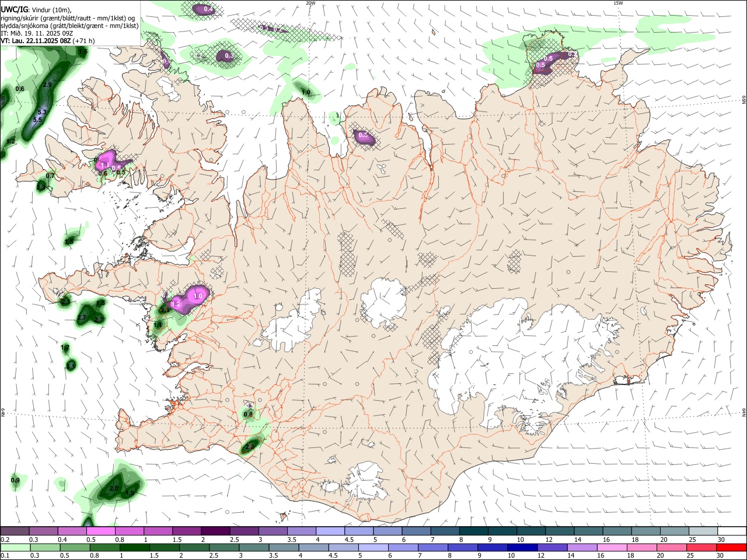The width and height of the screenshot is (747, 560).
Task: Click the '2.9' rainfall value on the map
Action: [48, 85]
